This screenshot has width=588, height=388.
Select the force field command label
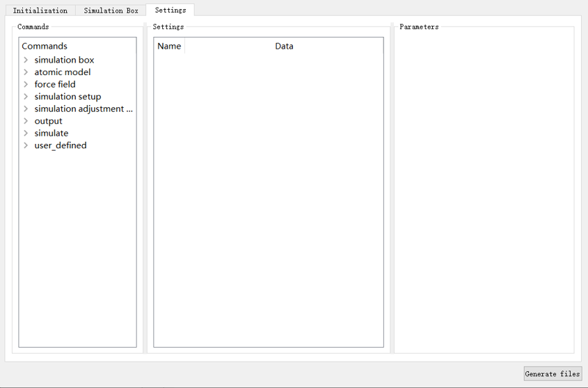click(x=55, y=85)
